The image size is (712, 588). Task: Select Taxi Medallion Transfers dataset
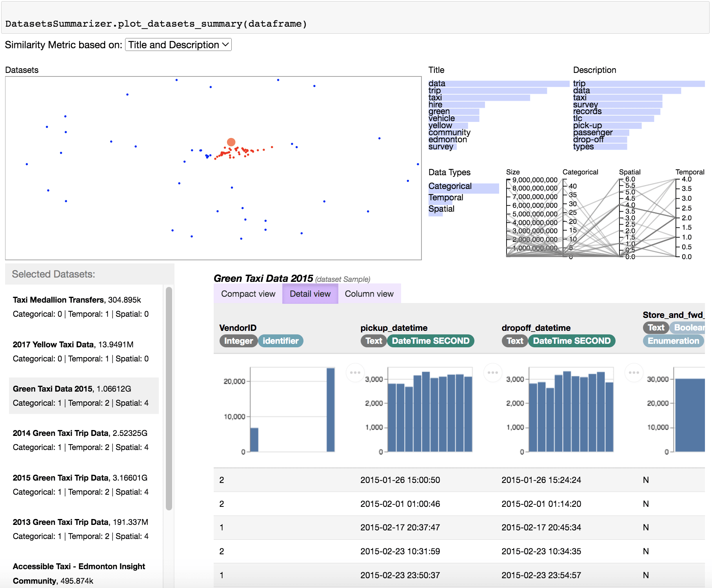(x=84, y=307)
